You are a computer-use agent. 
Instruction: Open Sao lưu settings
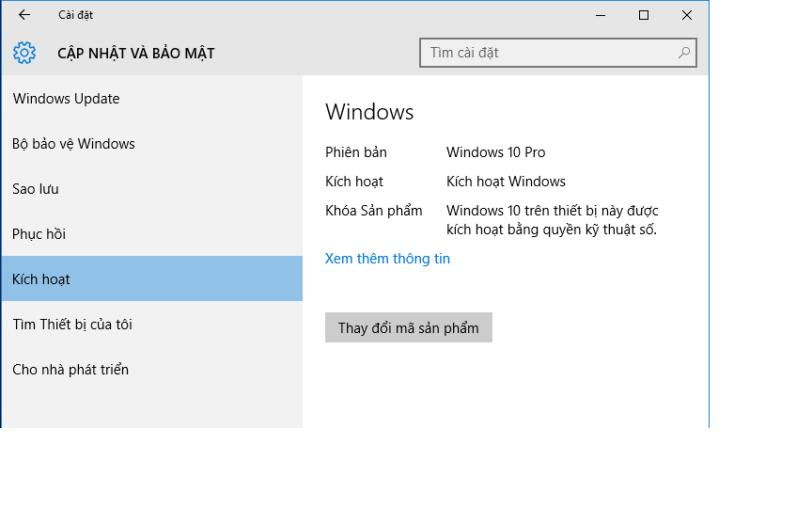(151, 189)
